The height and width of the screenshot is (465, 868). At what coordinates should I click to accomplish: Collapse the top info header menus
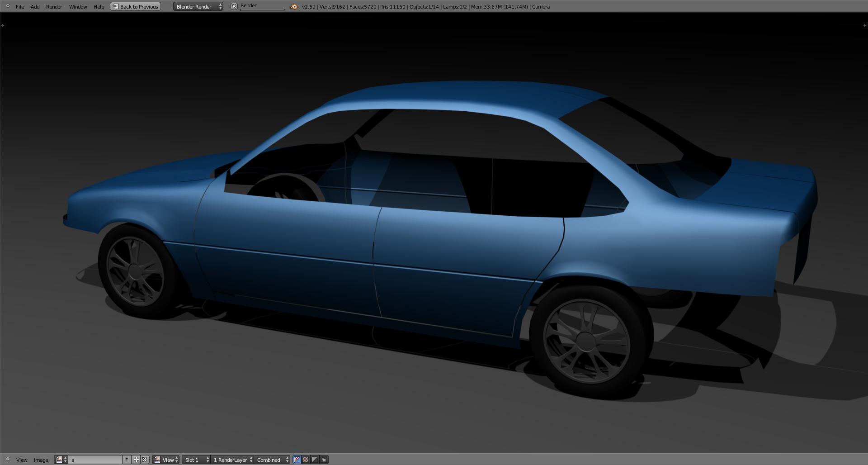pos(8,6)
